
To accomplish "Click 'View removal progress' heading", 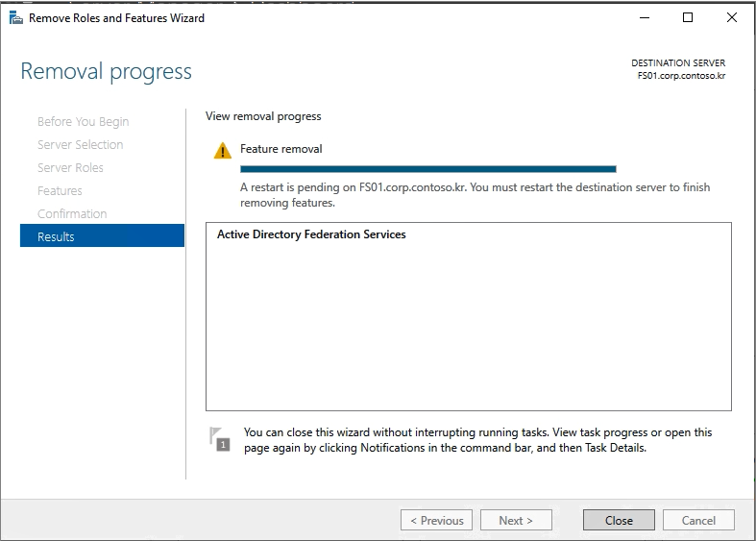I will coord(263,116).
